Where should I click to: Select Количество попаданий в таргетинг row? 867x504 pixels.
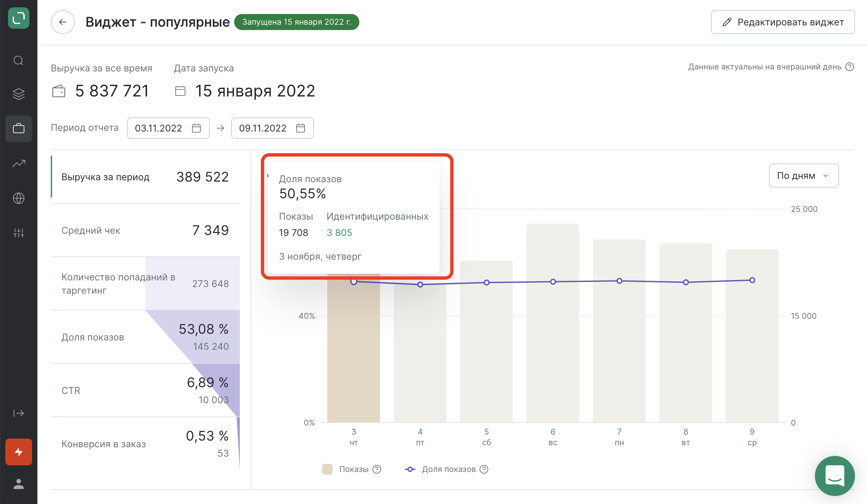pyautogui.click(x=145, y=284)
